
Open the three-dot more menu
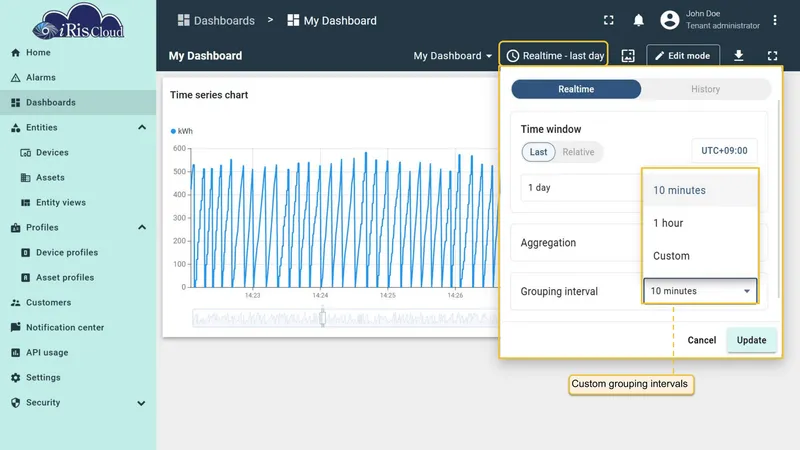coord(774,20)
